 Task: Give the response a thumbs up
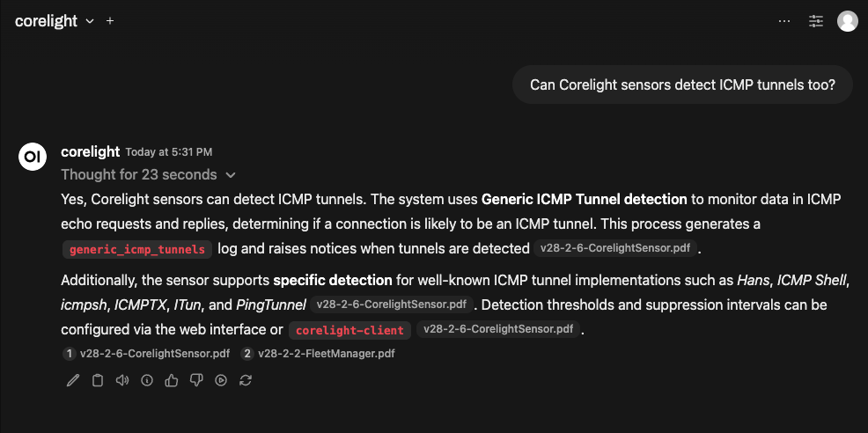[x=172, y=380]
